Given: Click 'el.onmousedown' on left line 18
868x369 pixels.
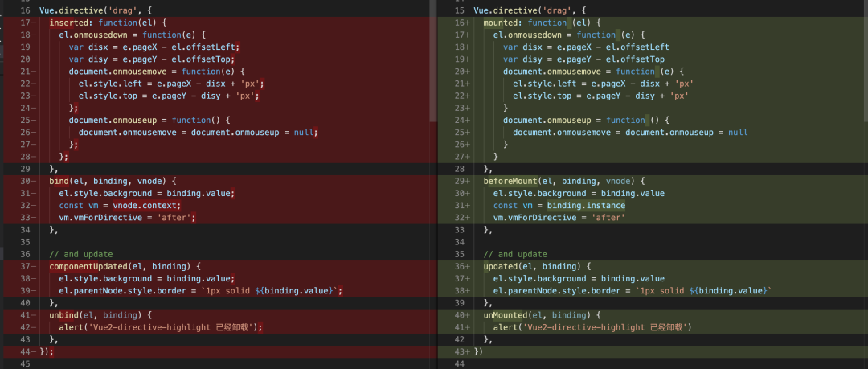Looking at the screenshot, I should point(93,35).
